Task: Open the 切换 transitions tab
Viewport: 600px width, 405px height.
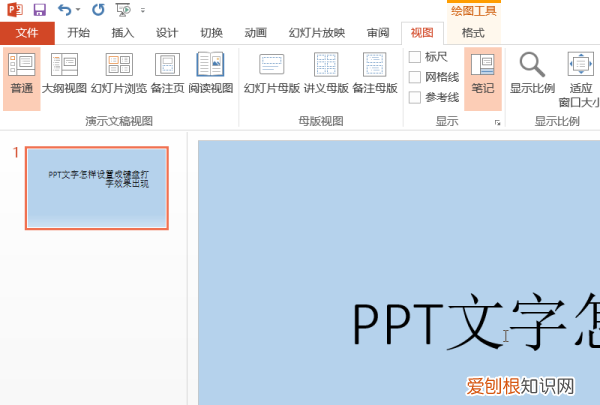Action: pyautogui.click(x=212, y=33)
